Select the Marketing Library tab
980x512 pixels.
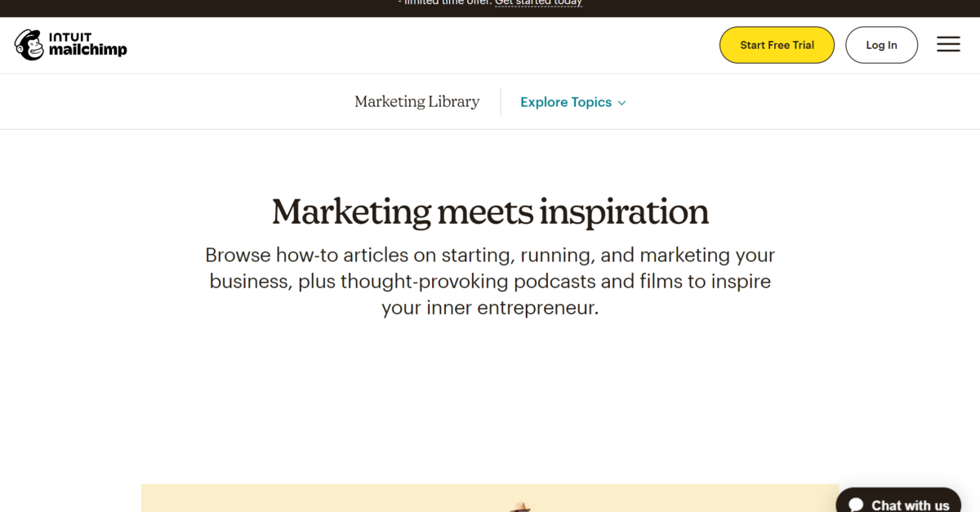coord(416,100)
